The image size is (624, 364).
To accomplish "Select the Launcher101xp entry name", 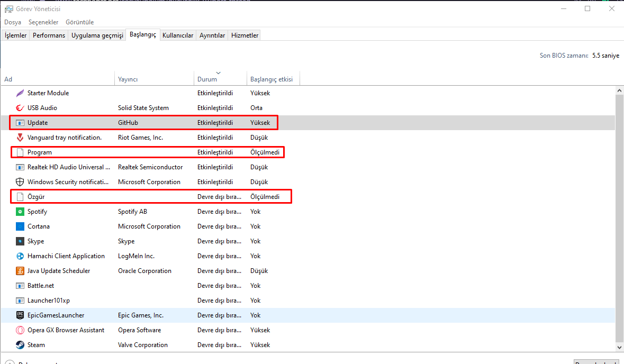I will pos(49,301).
